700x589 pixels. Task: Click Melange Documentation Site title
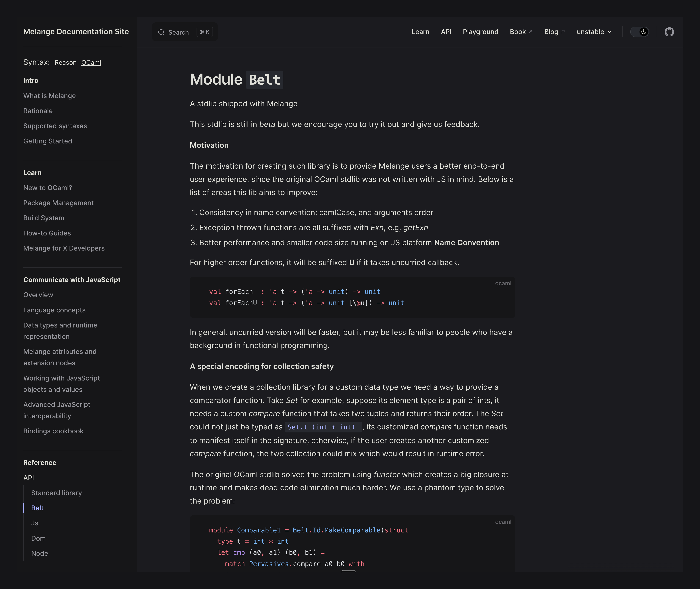[x=76, y=32]
